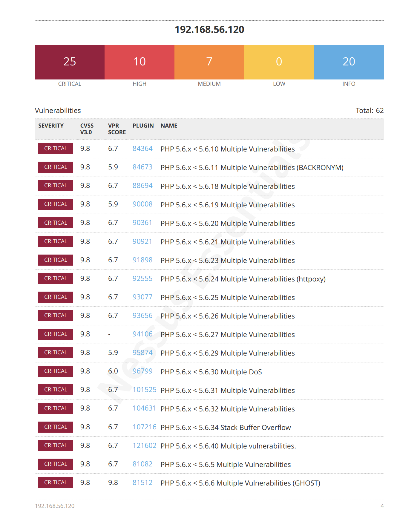Click the page number 4 in footer
Image resolution: width=420 pixels, height=516 pixels.
[x=382, y=506]
